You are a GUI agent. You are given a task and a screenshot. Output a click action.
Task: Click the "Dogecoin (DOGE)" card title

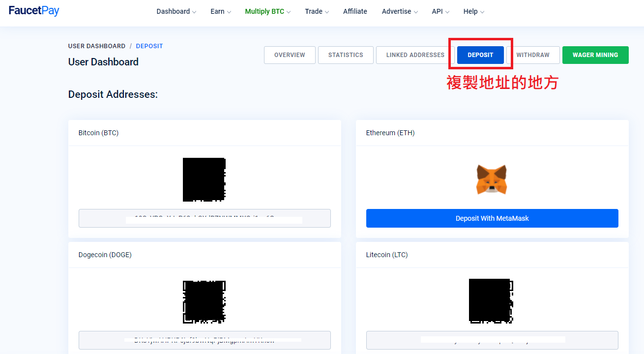click(x=105, y=255)
